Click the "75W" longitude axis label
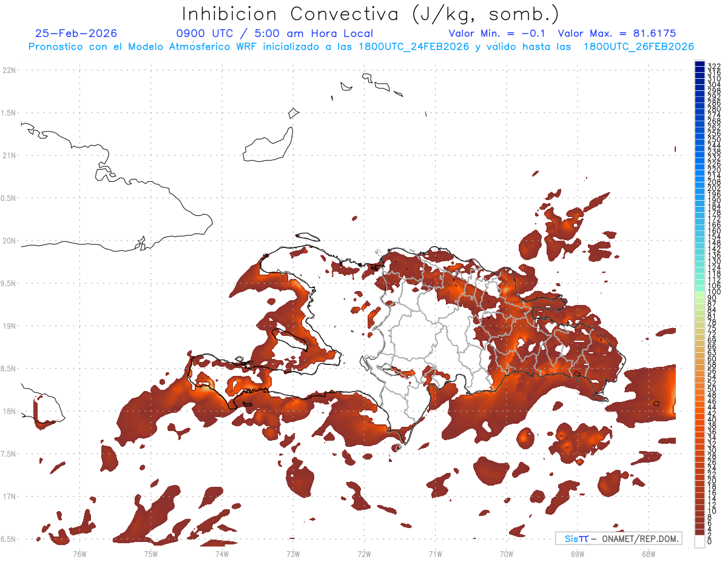Screen dimensions: 728x562 [x=150, y=554]
